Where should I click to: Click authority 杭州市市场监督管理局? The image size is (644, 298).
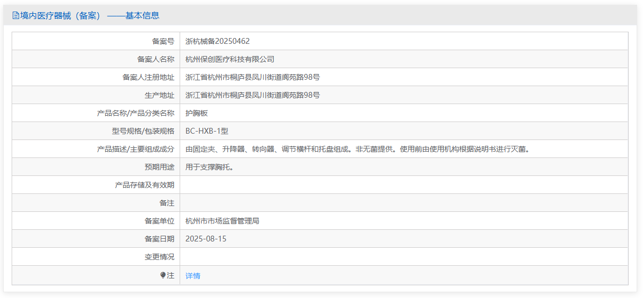222,221
